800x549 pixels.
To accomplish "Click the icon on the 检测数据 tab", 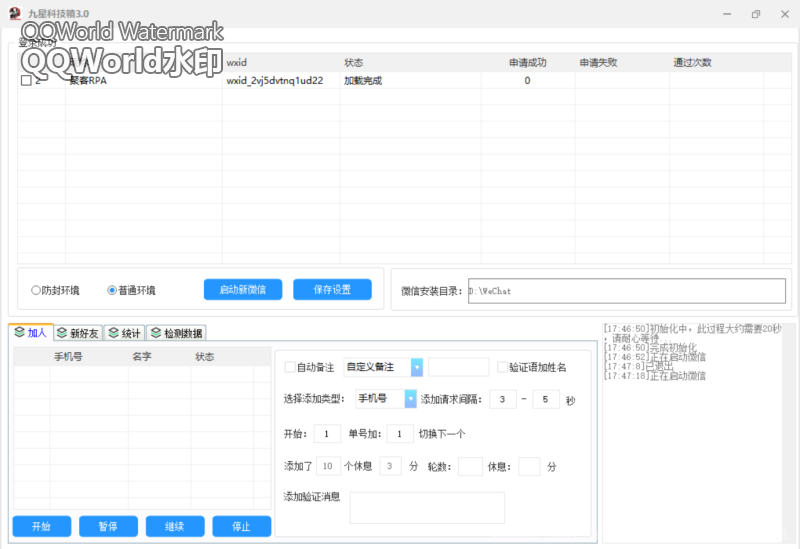I will [x=155, y=333].
